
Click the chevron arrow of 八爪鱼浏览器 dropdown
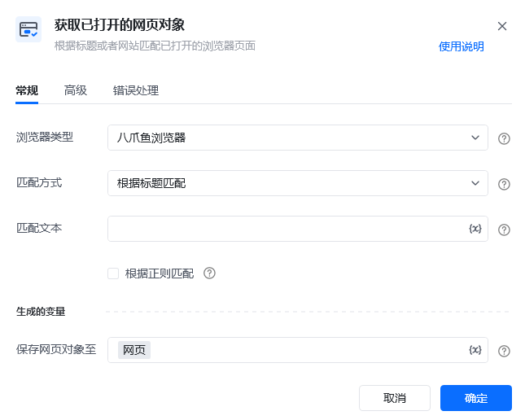click(x=475, y=138)
